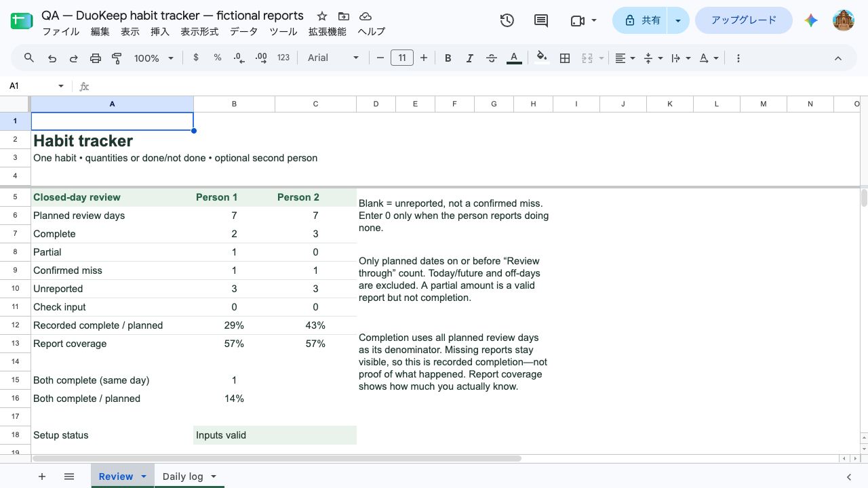Screen dimensions: 868x488
Task: Increase font size with plus button
Action: click(424, 58)
